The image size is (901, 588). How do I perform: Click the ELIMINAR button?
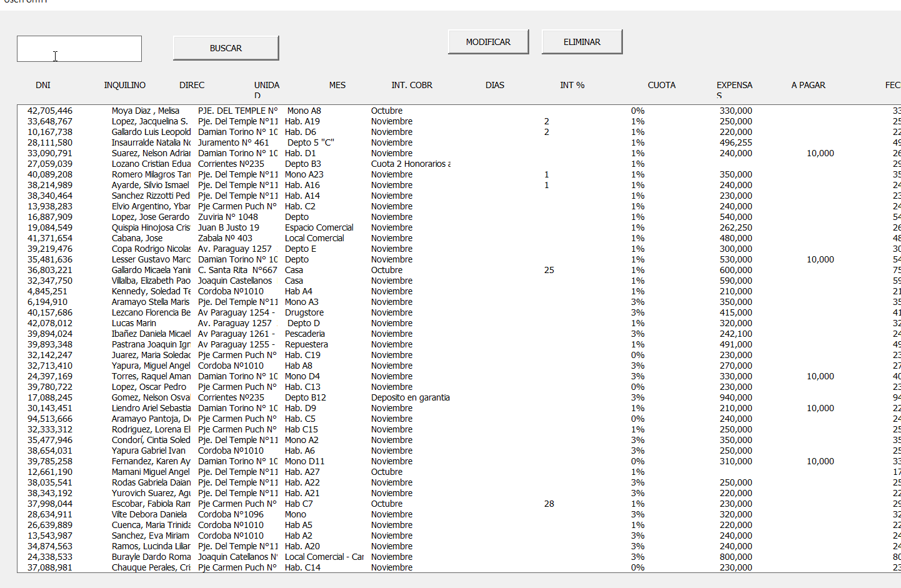(x=582, y=42)
